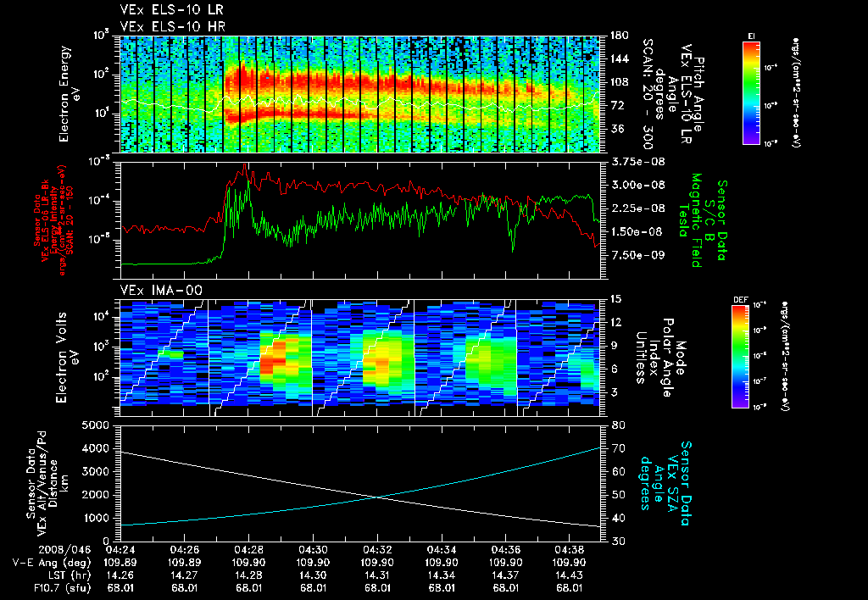Viewport: 868px width, 600px height.
Task: Click the LST value 14.37
Action: 505,575
